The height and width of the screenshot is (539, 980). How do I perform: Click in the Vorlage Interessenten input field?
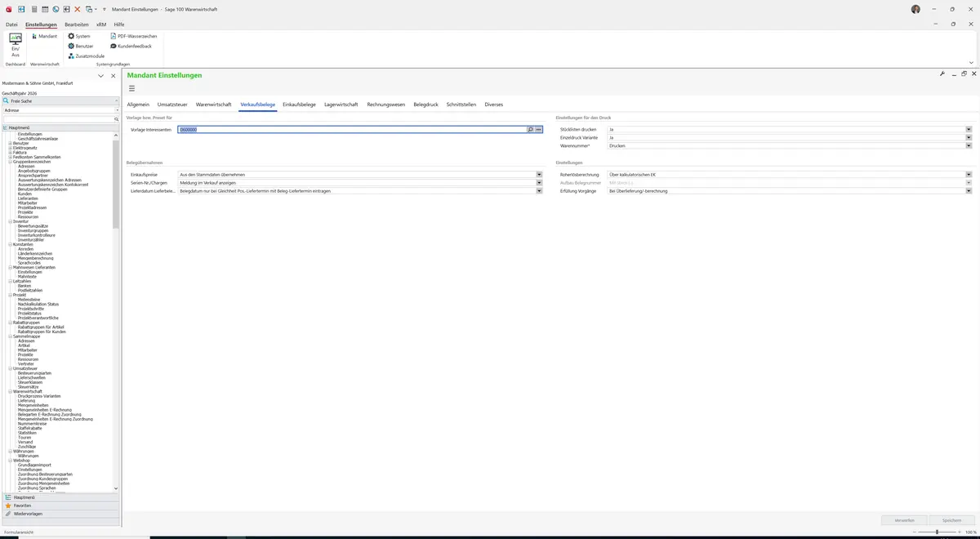(x=351, y=129)
